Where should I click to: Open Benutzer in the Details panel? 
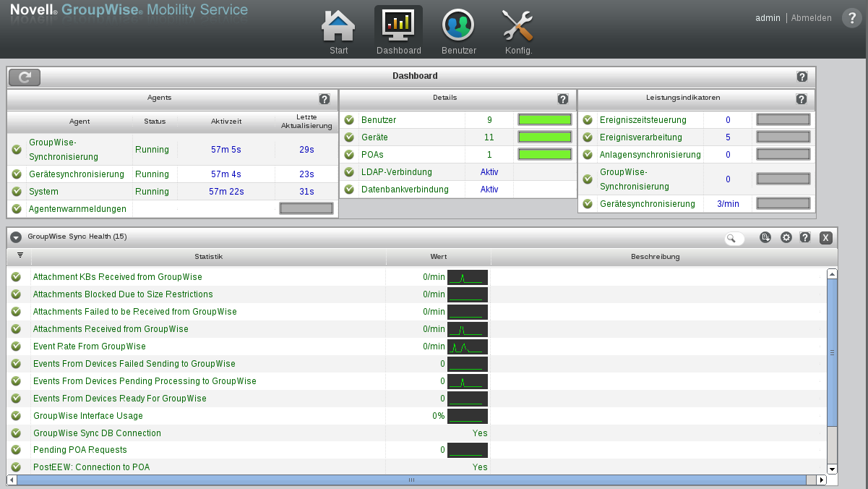(x=379, y=120)
